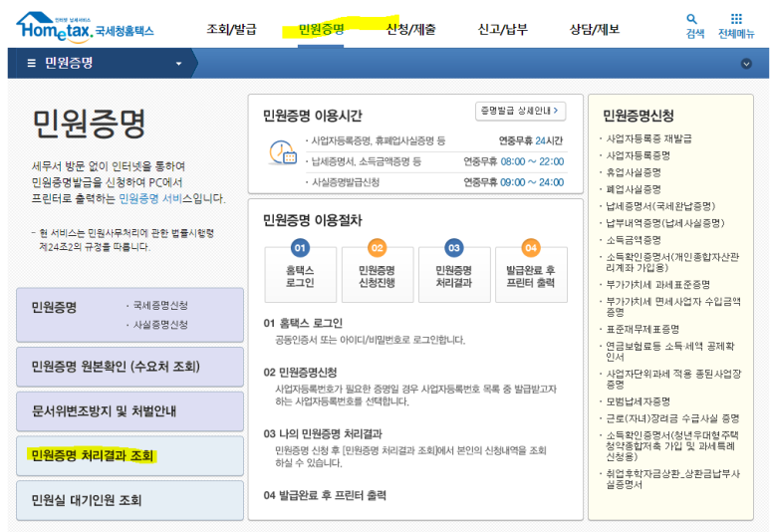Image resolution: width=770 pixels, height=532 pixels.
Task: Open the 신고/납부 top menu
Action: tap(503, 30)
